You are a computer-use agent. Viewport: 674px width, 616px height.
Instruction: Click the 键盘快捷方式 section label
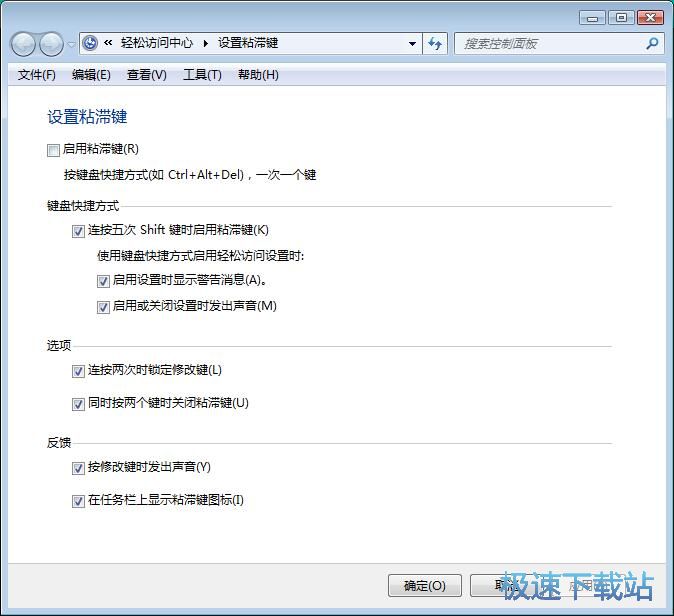pos(83,206)
